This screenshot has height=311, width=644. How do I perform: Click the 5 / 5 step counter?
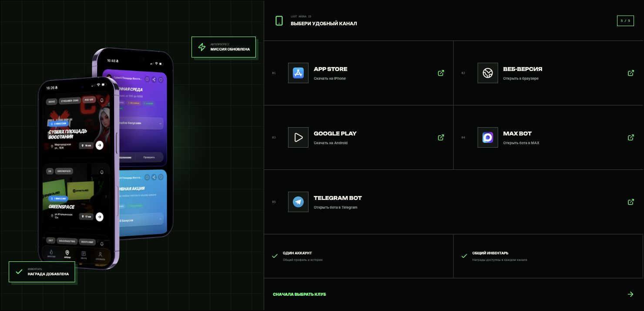pyautogui.click(x=625, y=21)
